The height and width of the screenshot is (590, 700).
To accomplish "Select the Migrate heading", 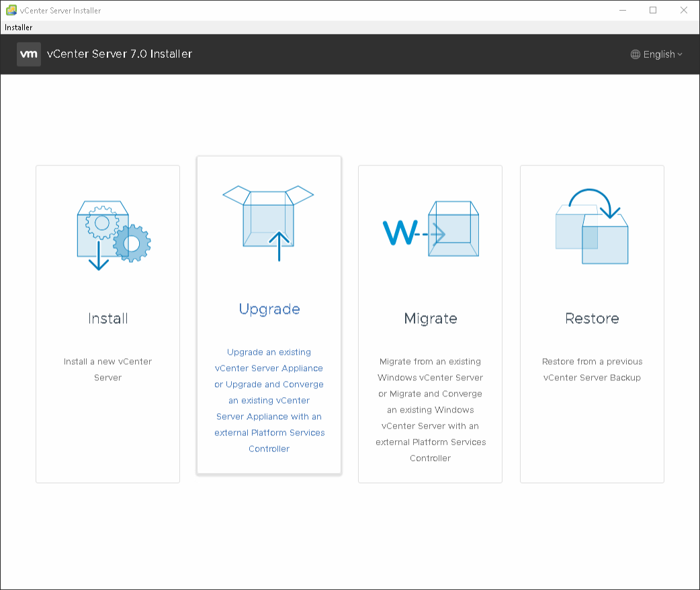I will (431, 318).
